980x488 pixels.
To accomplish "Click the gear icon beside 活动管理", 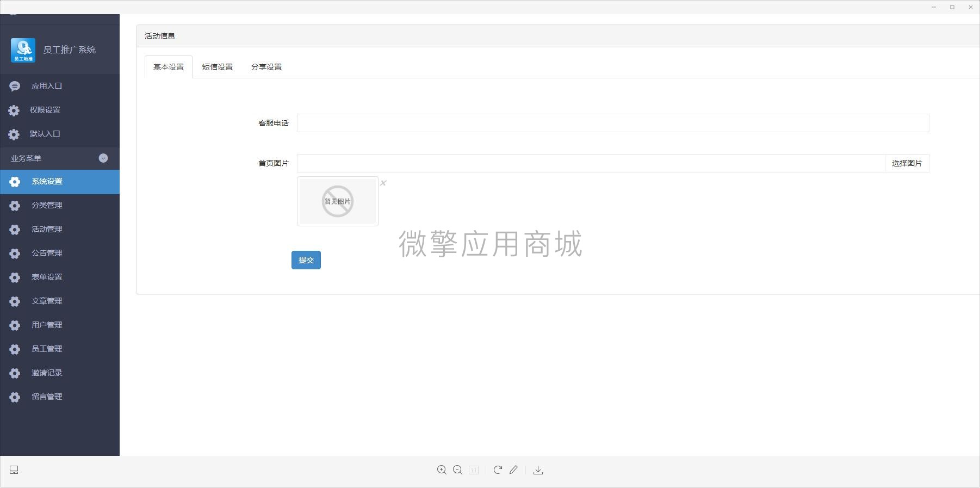I will (x=15, y=230).
